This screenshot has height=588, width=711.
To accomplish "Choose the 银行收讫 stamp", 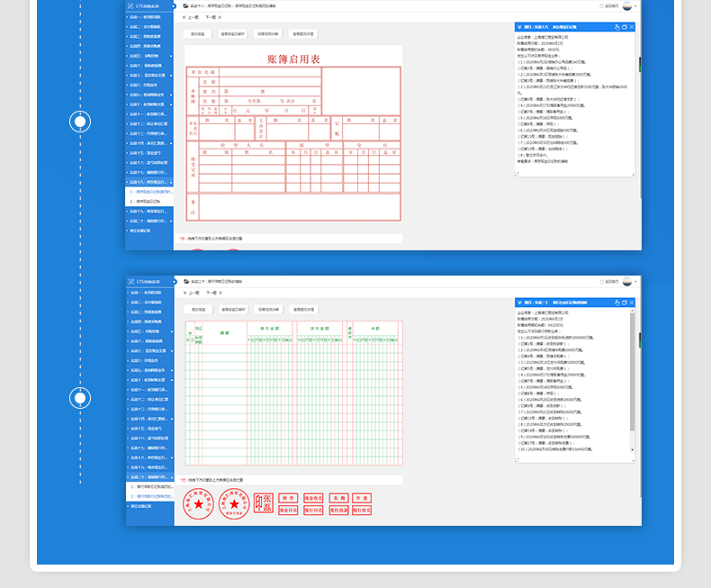I will (x=362, y=511).
